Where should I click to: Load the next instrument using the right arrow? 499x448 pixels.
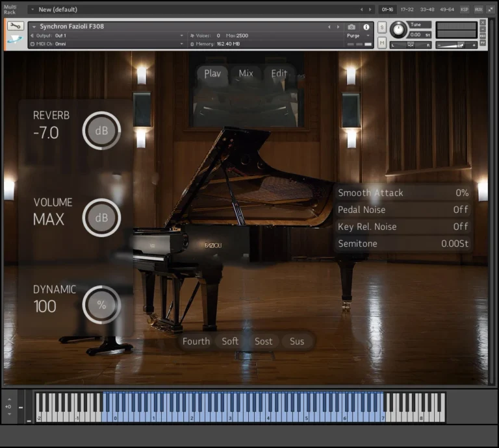click(x=338, y=27)
